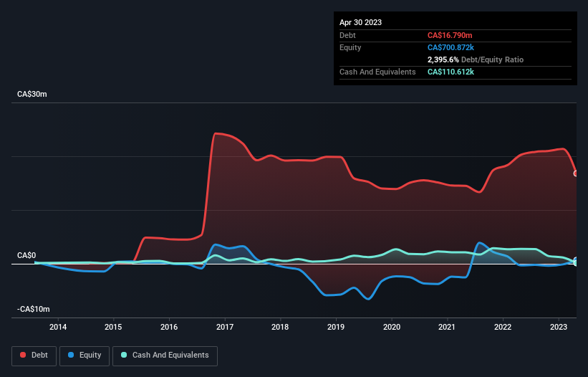
Task: Click the 2018 x-axis label
Action: (x=280, y=327)
